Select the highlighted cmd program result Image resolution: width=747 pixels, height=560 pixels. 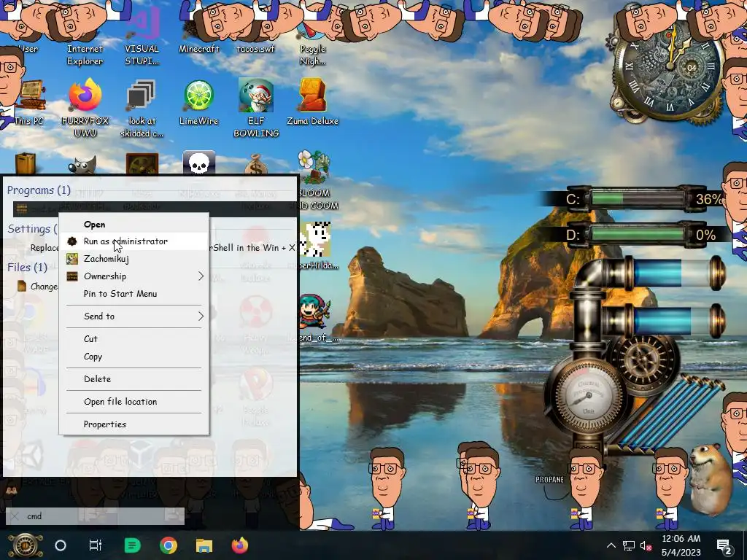[x=155, y=209]
